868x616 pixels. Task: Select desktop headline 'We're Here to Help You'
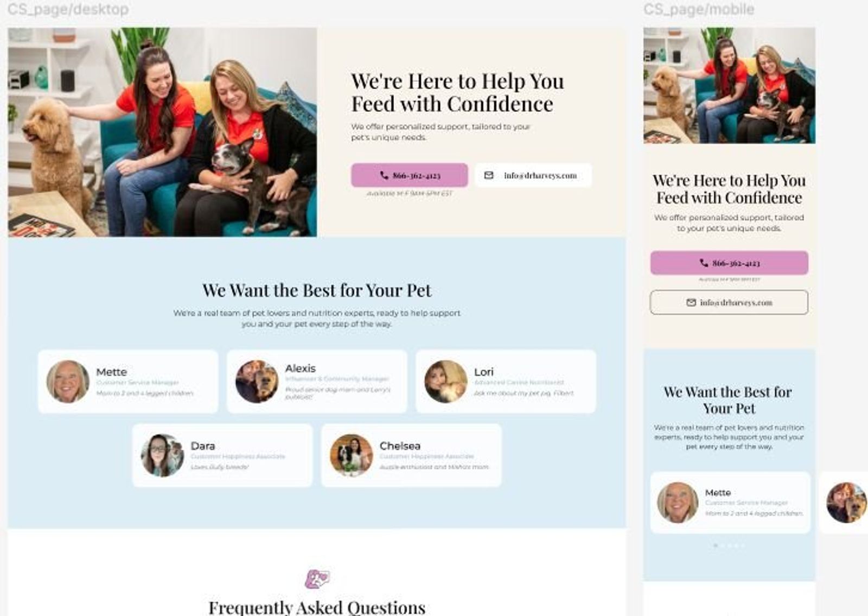click(x=457, y=81)
